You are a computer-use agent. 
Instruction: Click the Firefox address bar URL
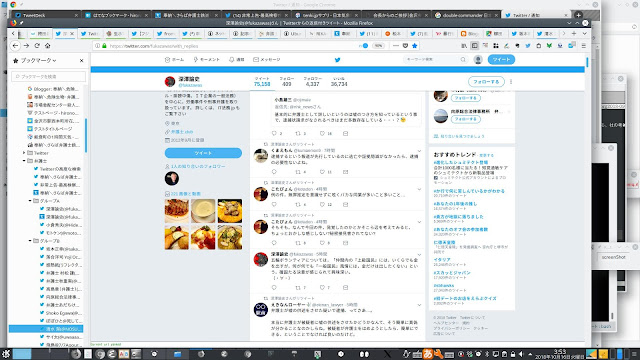(154, 46)
